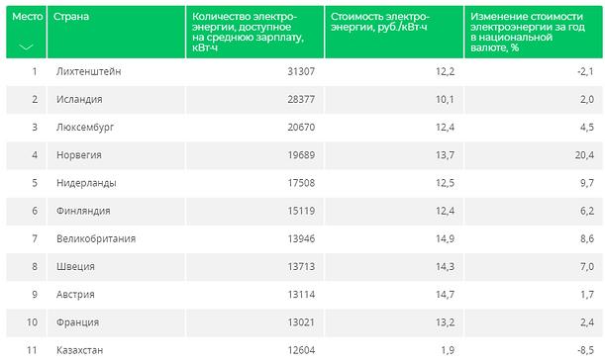Select the Швеция row
The image size is (605, 364).
[304, 267]
